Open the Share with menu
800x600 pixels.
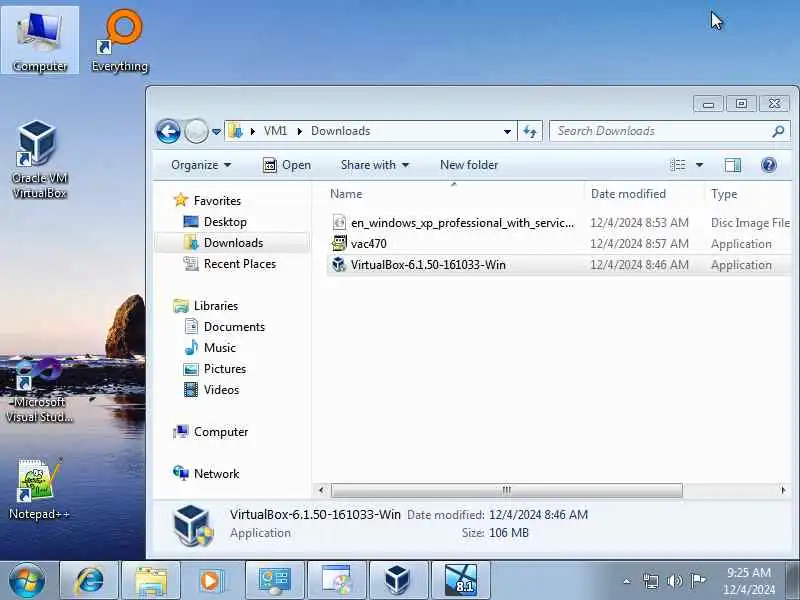click(374, 165)
